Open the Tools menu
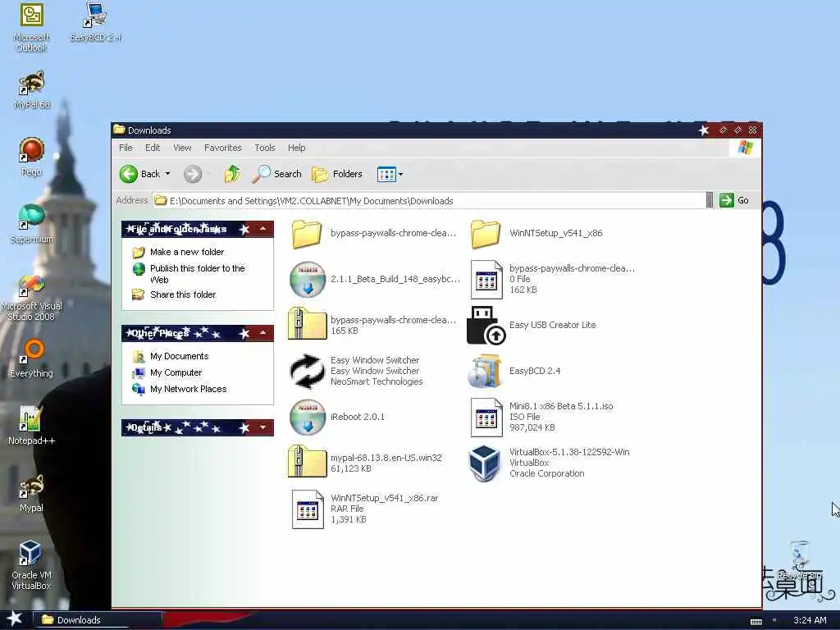840x630 pixels. (x=265, y=148)
